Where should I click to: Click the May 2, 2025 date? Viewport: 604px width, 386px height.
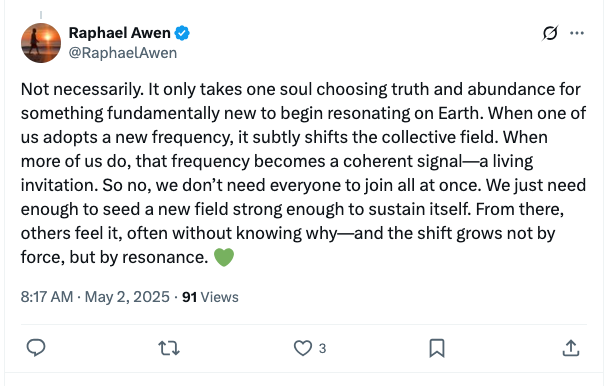coord(127,297)
